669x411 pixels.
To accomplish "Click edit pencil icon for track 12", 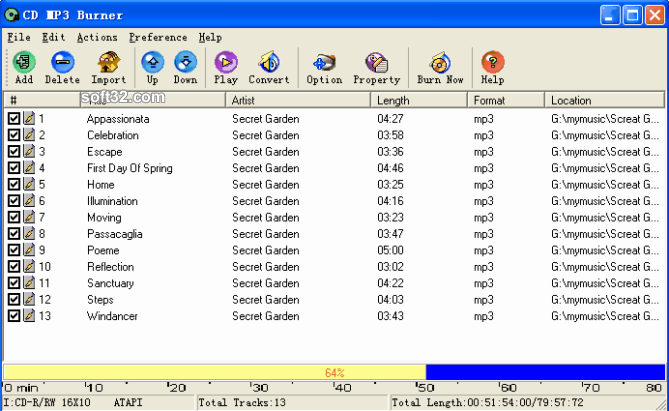I will click(x=29, y=299).
